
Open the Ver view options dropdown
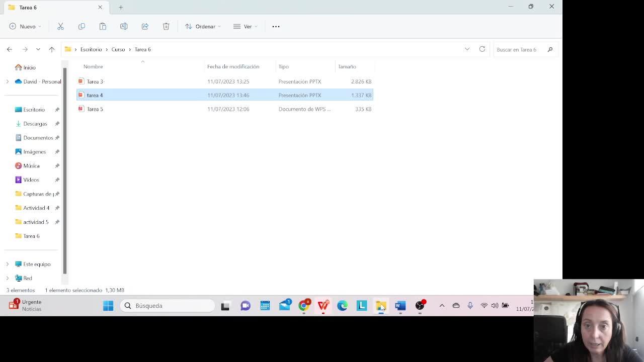245,26
